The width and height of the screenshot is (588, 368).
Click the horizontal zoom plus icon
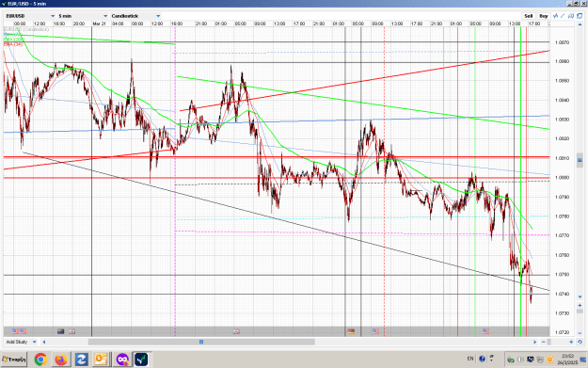pos(571,342)
